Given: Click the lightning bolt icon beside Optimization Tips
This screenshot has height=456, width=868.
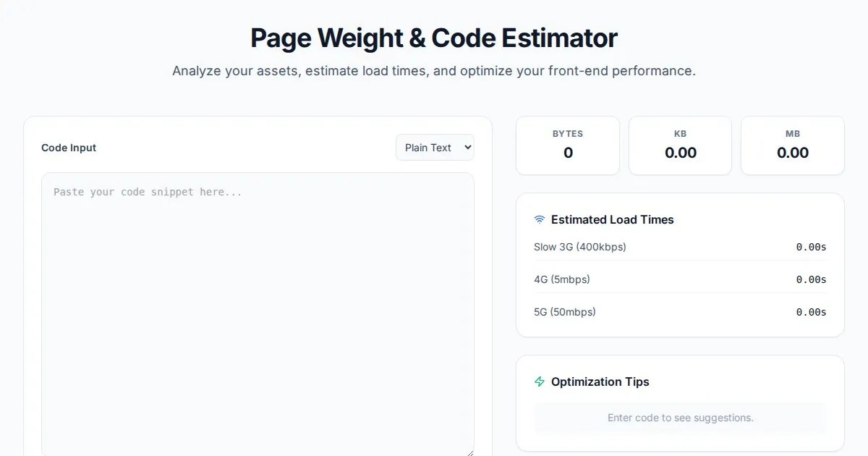Looking at the screenshot, I should coord(540,381).
